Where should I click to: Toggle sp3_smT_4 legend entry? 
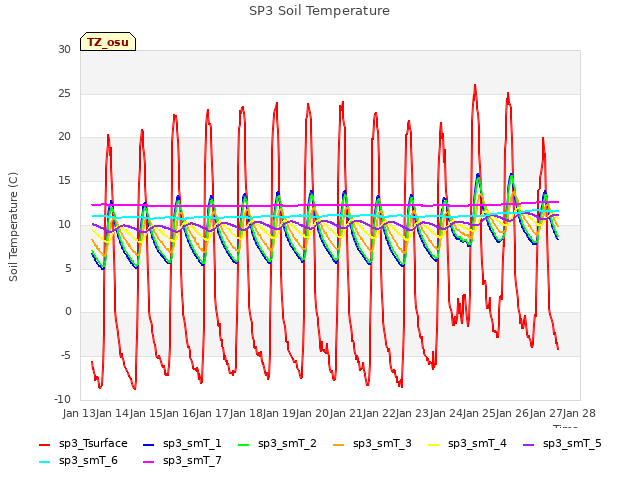coord(467,444)
